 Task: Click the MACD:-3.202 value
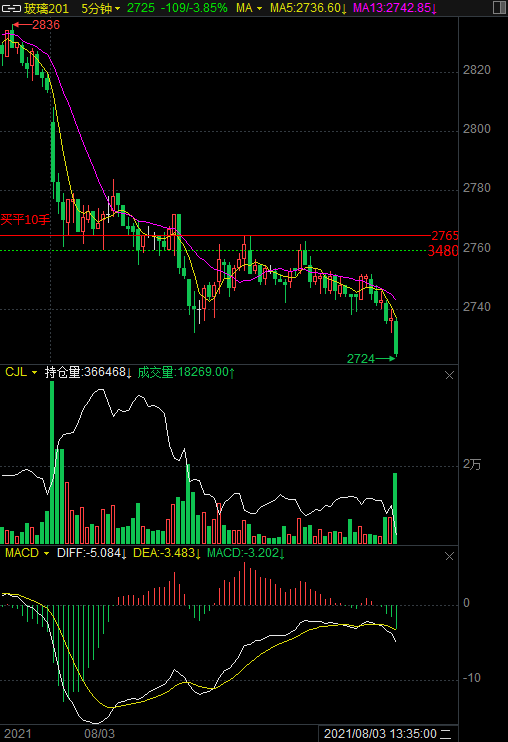pyautogui.click(x=246, y=553)
